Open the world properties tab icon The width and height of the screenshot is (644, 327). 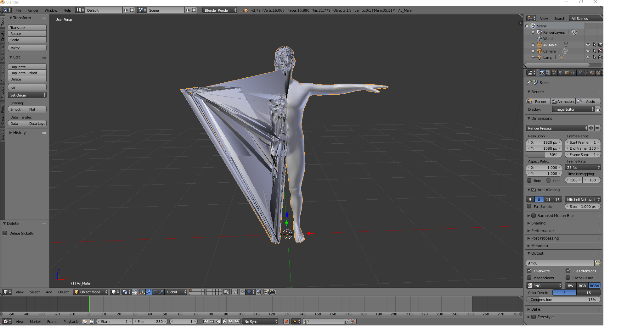(x=561, y=73)
